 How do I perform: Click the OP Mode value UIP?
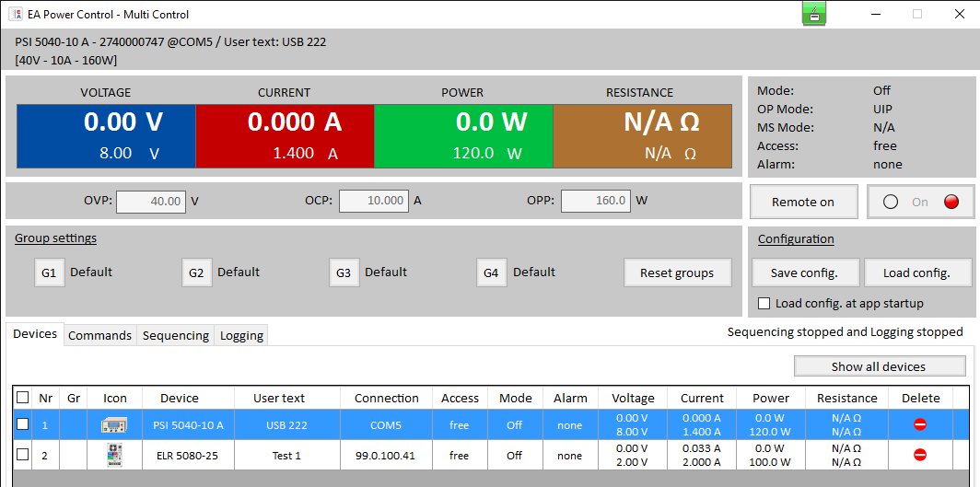click(882, 109)
